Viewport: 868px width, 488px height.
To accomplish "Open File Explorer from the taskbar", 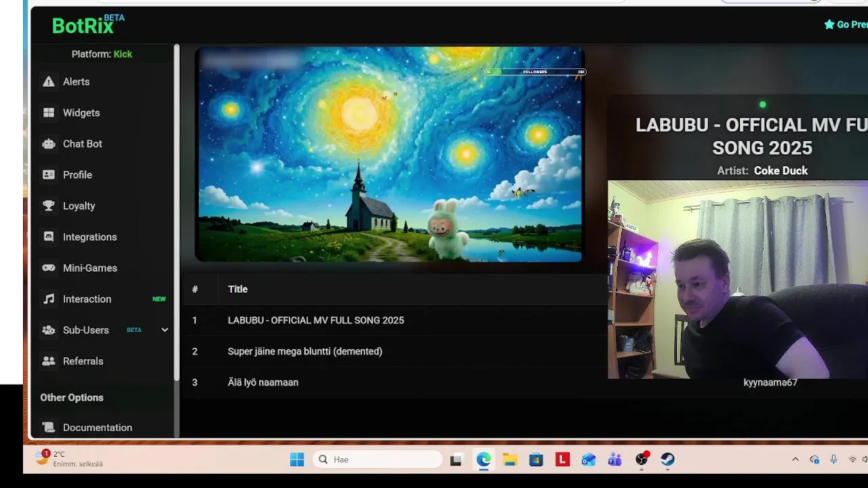I will pyautogui.click(x=510, y=460).
